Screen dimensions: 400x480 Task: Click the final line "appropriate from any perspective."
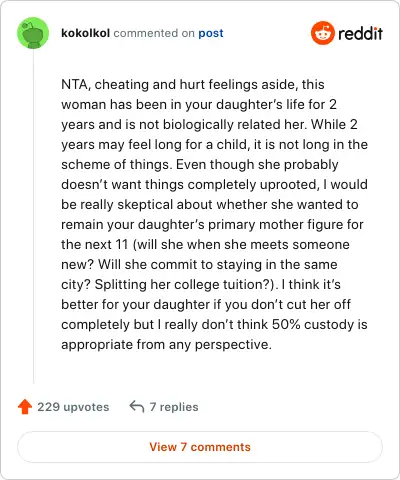click(x=166, y=345)
